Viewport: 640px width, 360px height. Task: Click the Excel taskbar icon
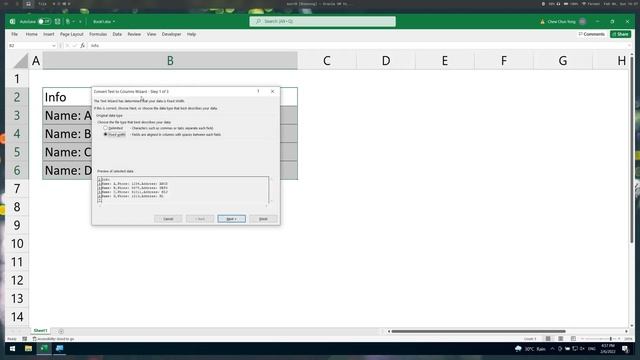pos(44,349)
